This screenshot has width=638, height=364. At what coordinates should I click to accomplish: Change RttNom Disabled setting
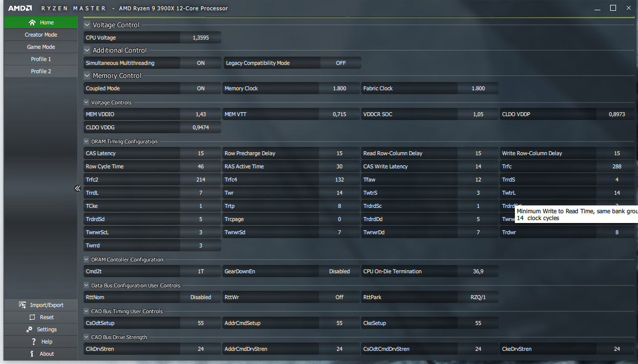point(201,297)
